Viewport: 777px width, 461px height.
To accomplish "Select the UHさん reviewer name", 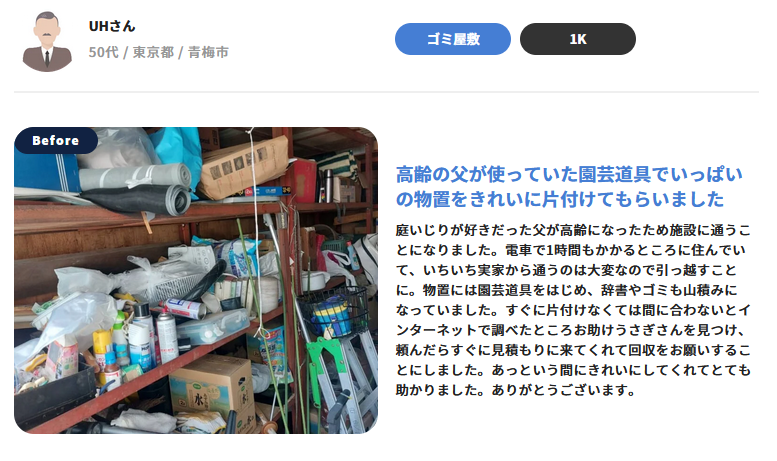I will (111, 26).
